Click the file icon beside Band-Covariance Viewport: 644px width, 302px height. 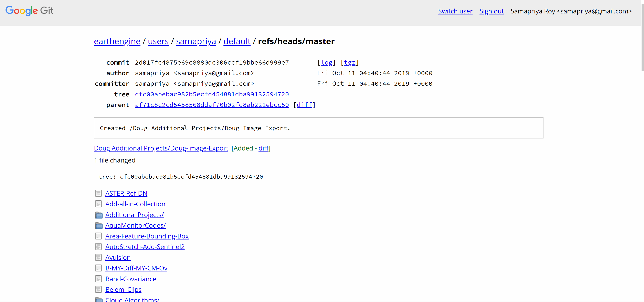pyautogui.click(x=98, y=279)
